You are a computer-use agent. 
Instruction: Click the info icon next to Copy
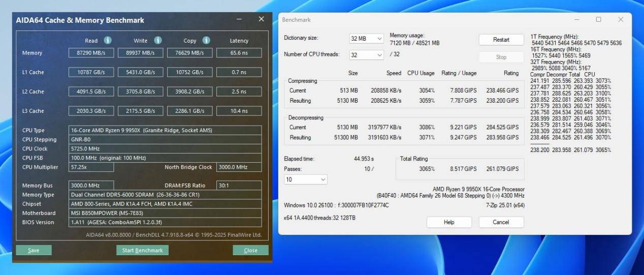point(206,40)
